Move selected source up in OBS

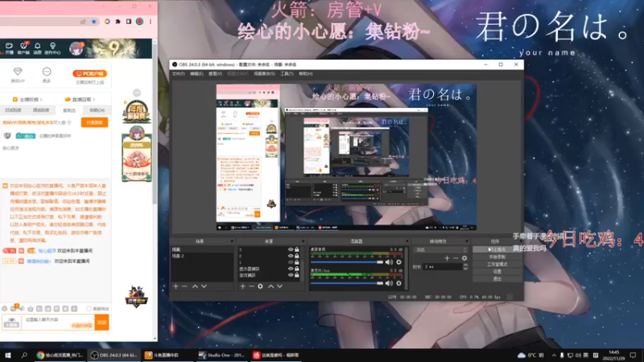click(271, 286)
